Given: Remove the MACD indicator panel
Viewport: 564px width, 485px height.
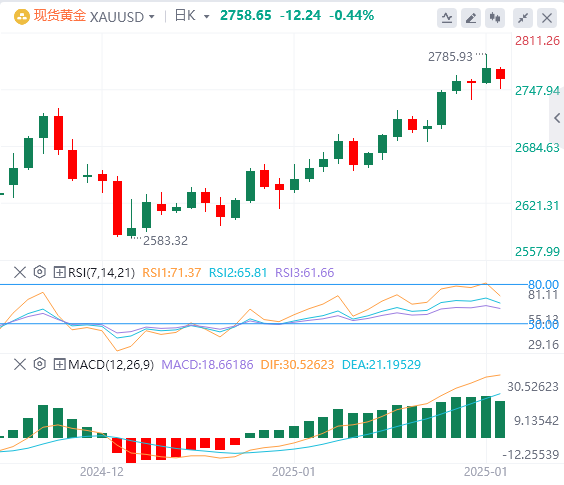Looking at the screenshot, I should 20,364.
